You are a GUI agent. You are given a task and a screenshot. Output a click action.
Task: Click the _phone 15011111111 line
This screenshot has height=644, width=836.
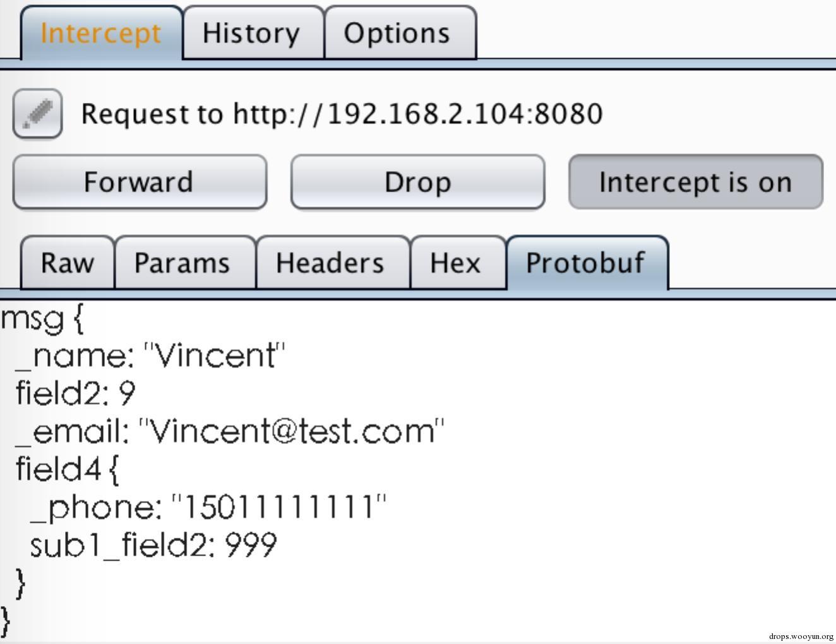click(208, 507)
